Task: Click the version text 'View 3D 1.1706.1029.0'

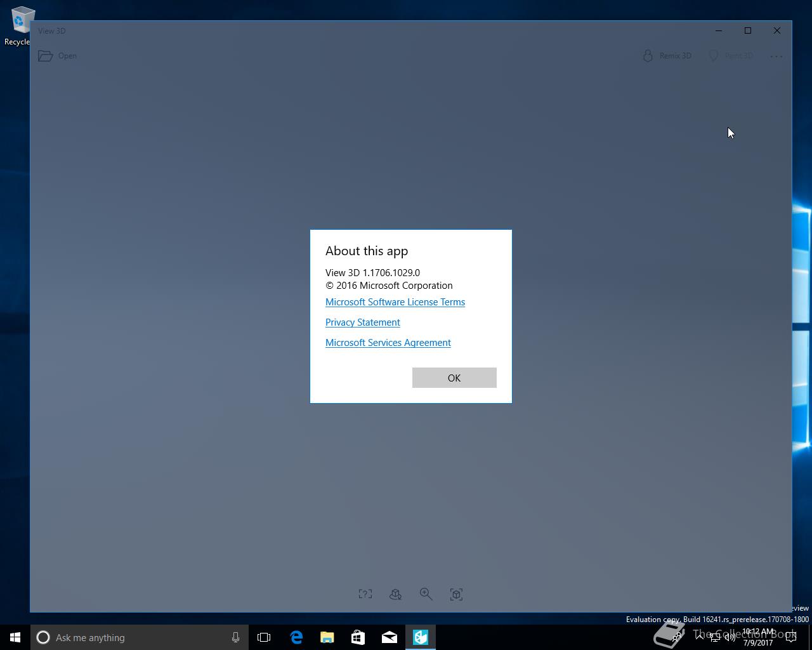Action: coord(372,272)
